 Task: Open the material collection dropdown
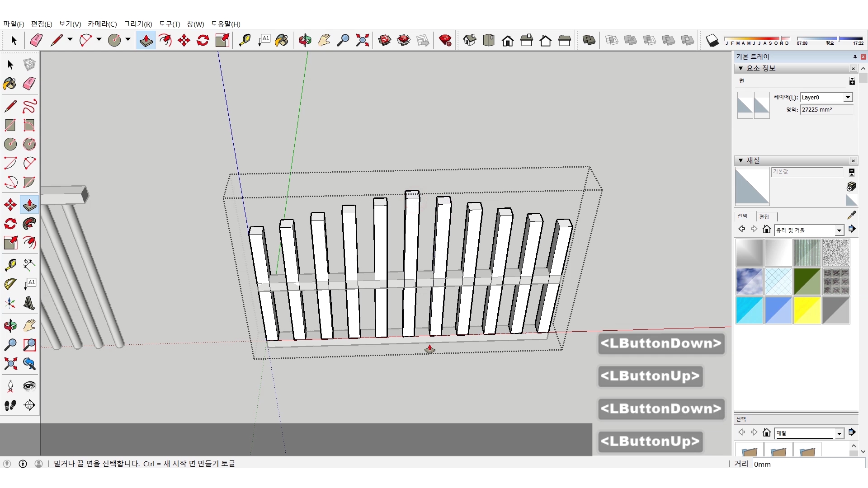839,230
